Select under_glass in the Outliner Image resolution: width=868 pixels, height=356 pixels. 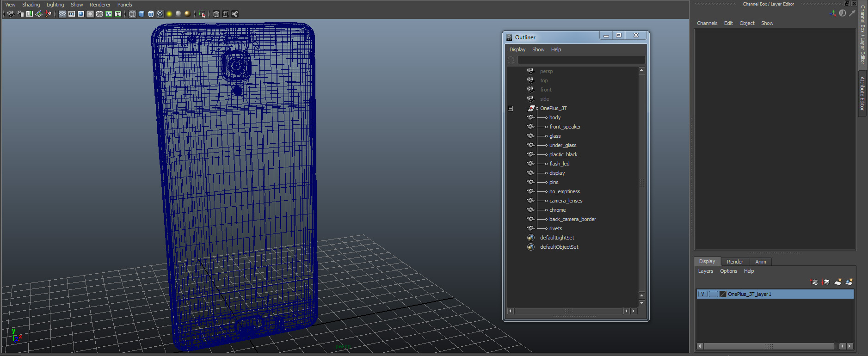[563, 145]
